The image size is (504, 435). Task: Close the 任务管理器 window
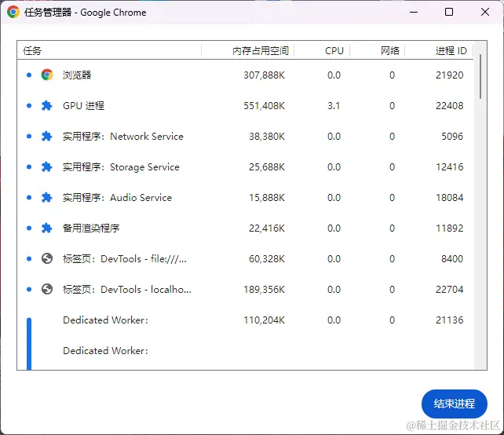(x=485, y=13)
